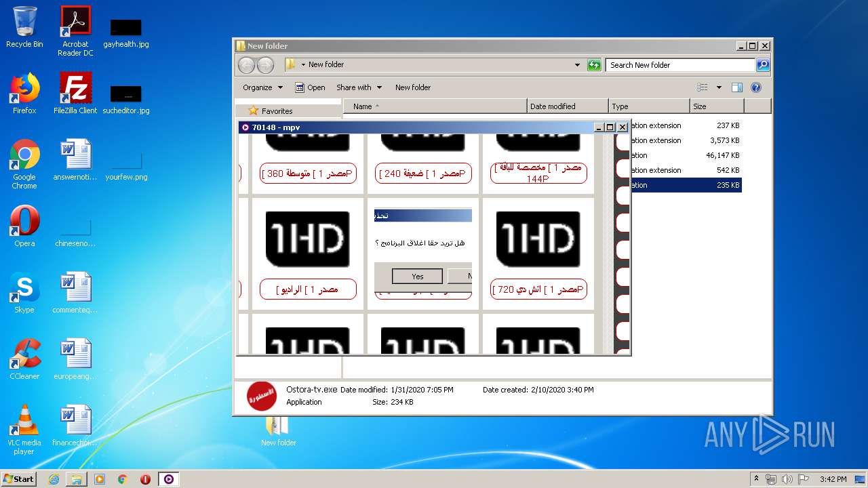
Task: Click Explorer back navigation button
Action: pyautogui.click(x=247, y=65)
